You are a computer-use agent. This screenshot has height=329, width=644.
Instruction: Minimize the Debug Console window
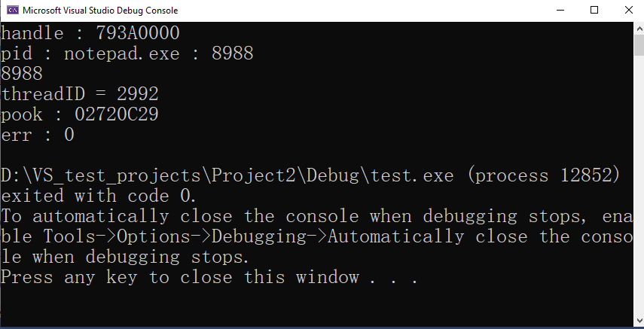click(x=559, y=11)
